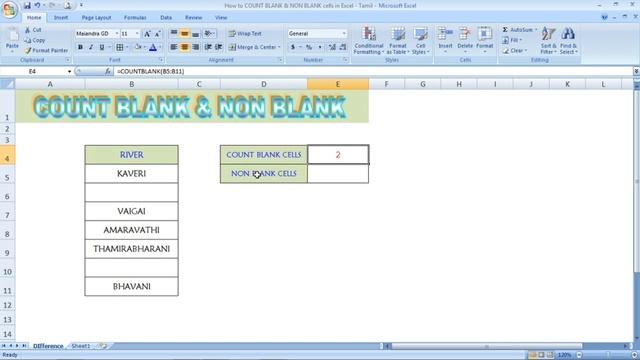Copy the selected cell
The image size is (640, 360).
tap(35, 40)
